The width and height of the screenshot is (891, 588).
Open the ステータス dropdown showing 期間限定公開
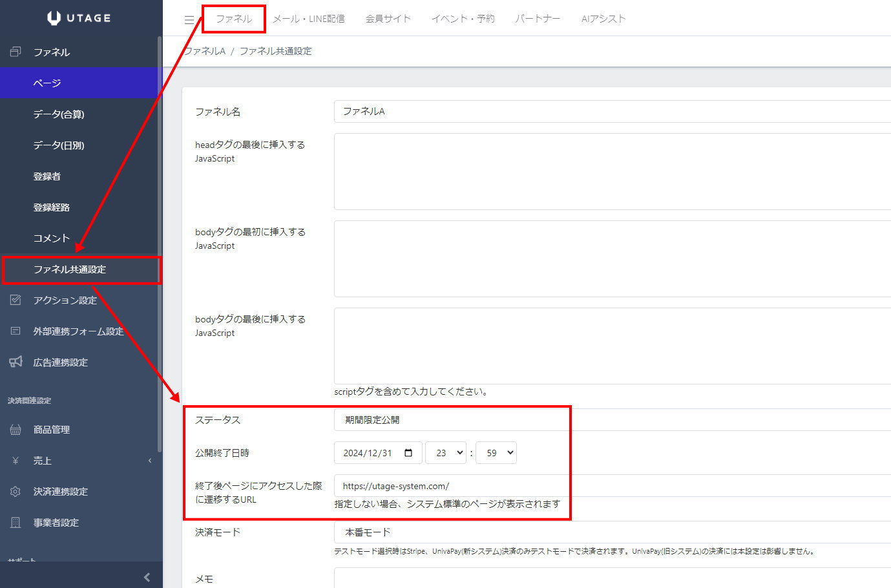point(452,419)
